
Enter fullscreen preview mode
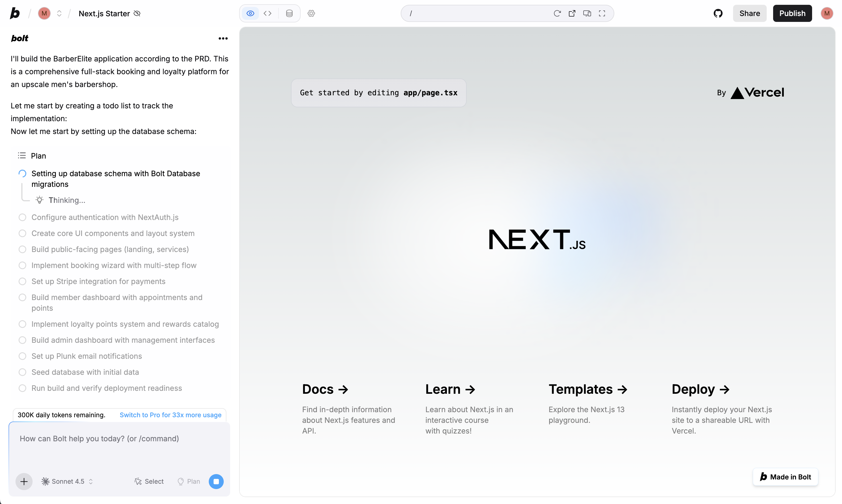pyautogui.click(x=602, y=13)
